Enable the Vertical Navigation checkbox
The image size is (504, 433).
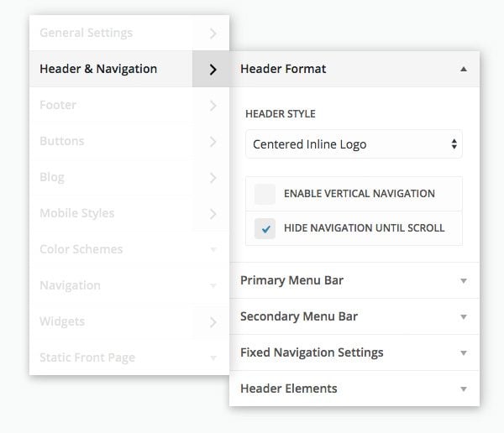click(265, 194)
